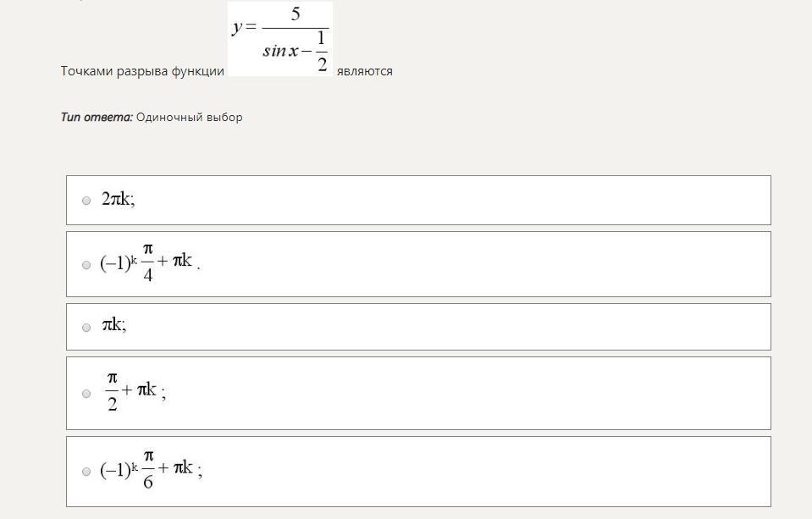Click the (−1)^k π/4 + πk formula text
This screenshot has width=812, height=519.
(x=150, y=263)
